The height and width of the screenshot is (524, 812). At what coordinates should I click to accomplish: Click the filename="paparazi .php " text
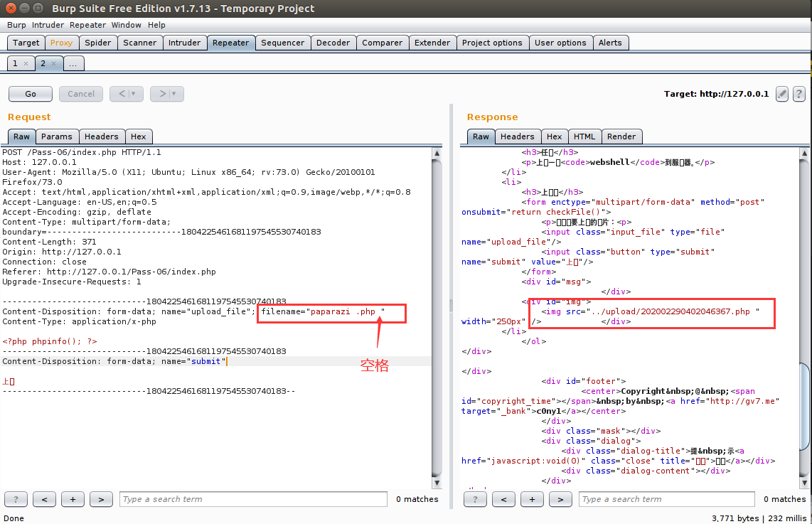[x=323, y=311]
